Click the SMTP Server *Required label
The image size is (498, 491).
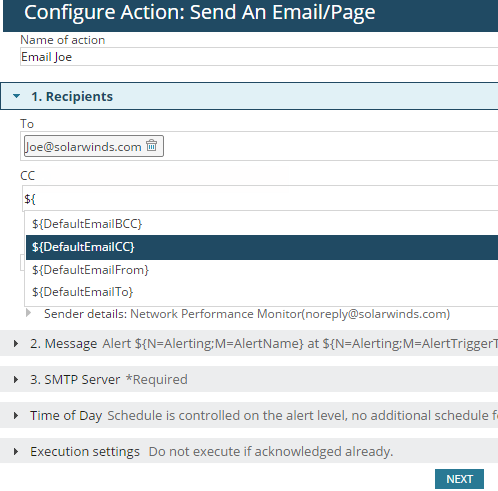(109, 379)
